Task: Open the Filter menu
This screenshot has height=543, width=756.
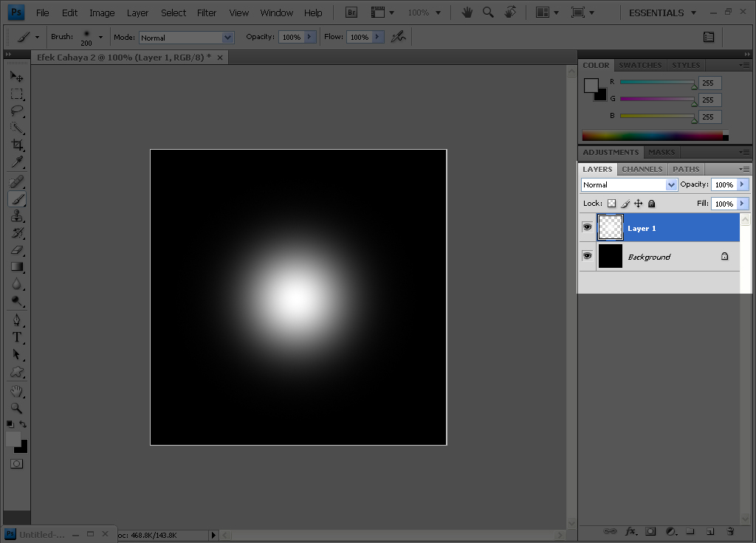Action: click(x=207, y=13)
